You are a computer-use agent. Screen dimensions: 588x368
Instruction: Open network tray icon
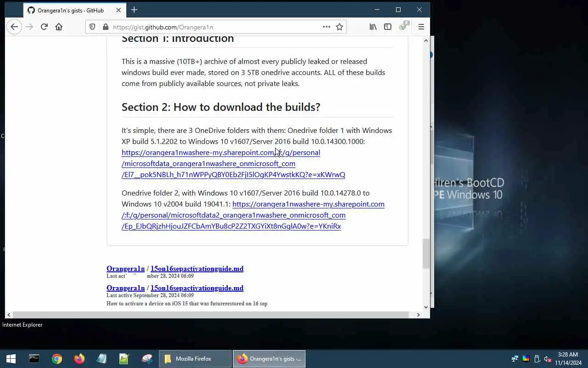tap(515, 359)
